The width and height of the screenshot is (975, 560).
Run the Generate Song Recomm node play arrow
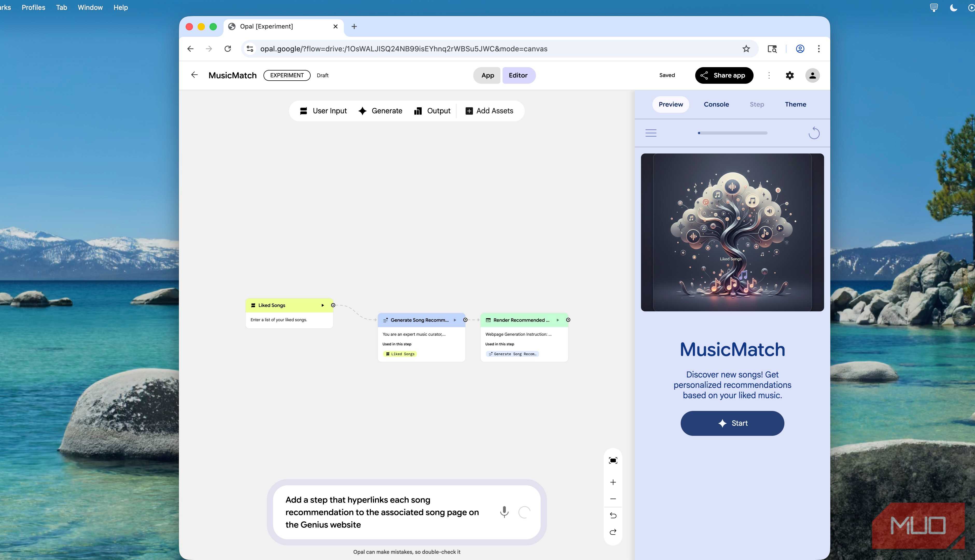coord(455,320)
